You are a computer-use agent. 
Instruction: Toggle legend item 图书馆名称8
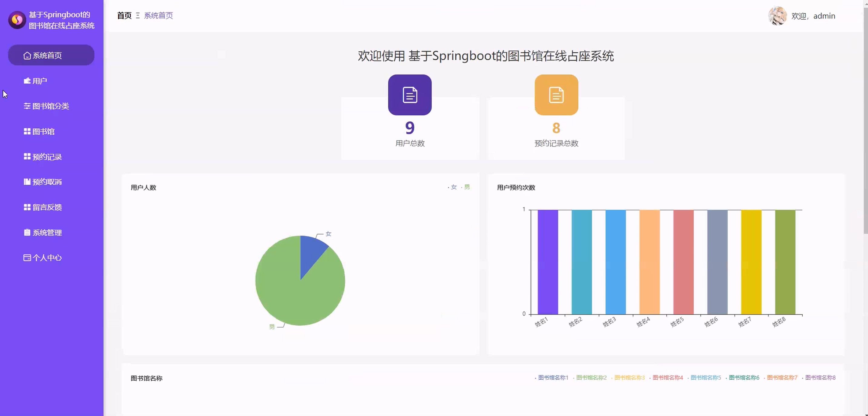click(820, 378)
